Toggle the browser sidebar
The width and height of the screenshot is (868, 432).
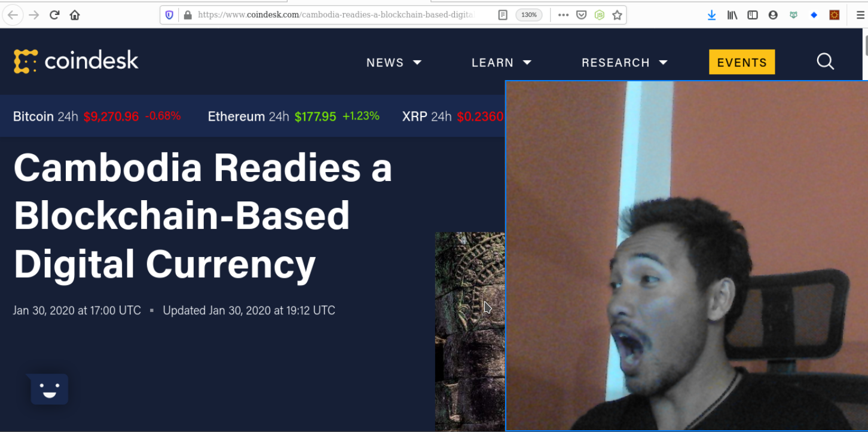(x=753, y=15)
